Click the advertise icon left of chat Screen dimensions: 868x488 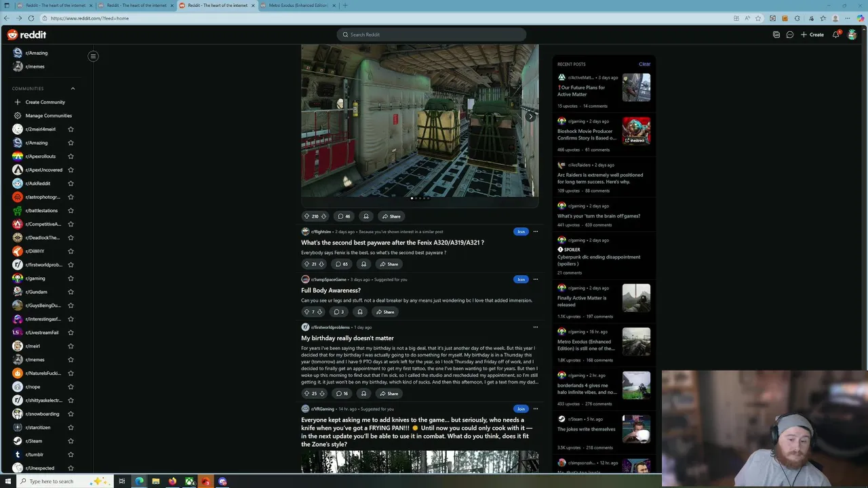(x=776, y=35)
